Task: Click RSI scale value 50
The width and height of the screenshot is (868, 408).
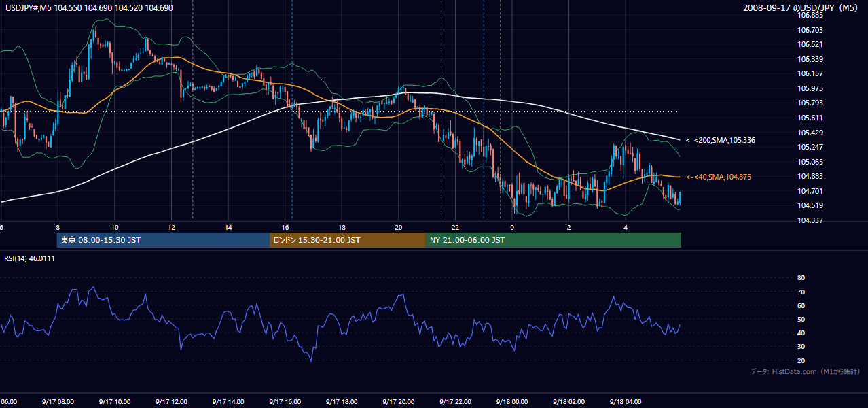Action: click(801, 320)
